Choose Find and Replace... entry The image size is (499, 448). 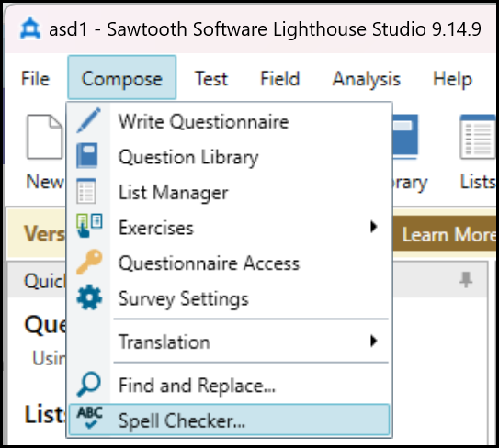[229, 385]
